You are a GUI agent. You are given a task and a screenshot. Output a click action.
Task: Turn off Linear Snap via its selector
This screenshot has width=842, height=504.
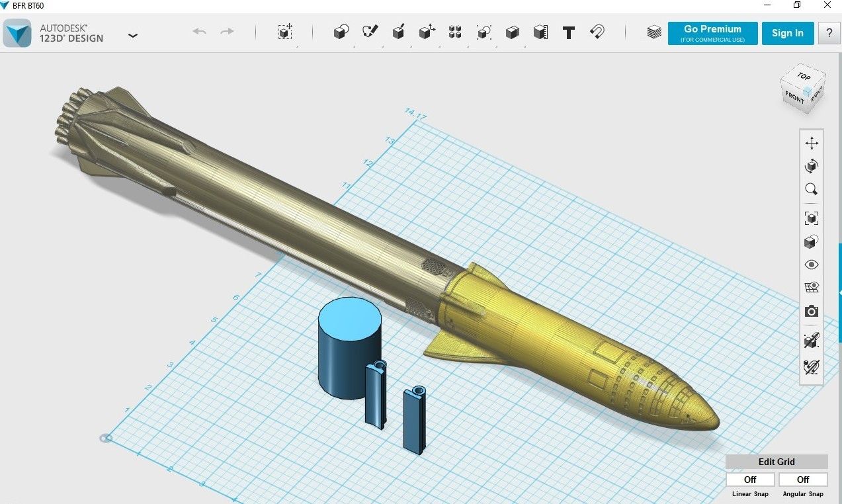point(749,479)
